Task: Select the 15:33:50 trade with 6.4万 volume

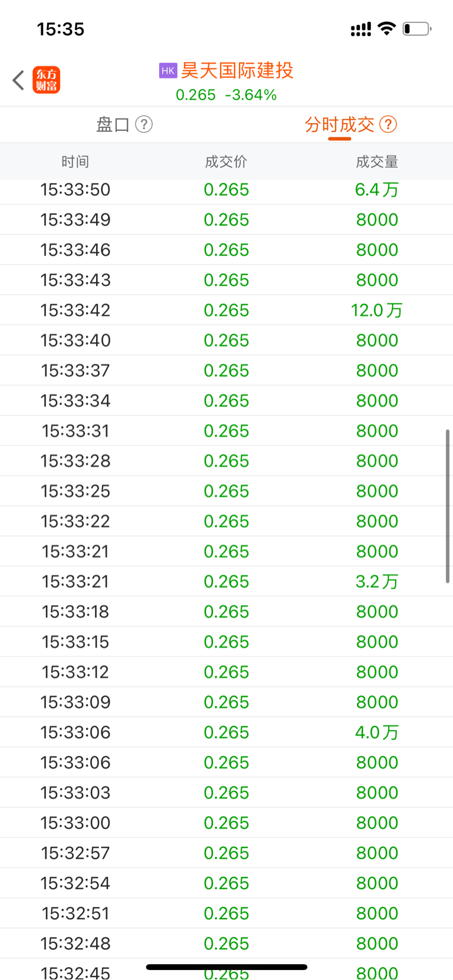Action: click(226, 190)
